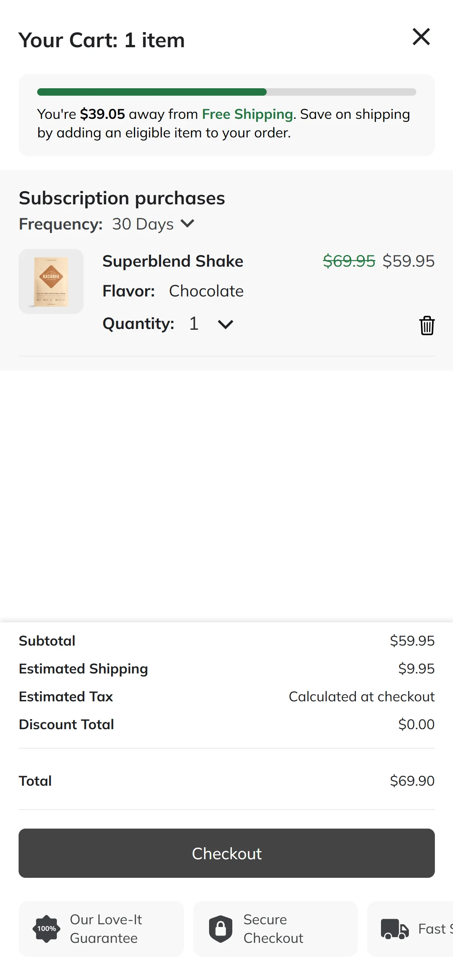Close the cart with the X icon
This screenshot has height=980, width=453.
[x=421, y=37]
